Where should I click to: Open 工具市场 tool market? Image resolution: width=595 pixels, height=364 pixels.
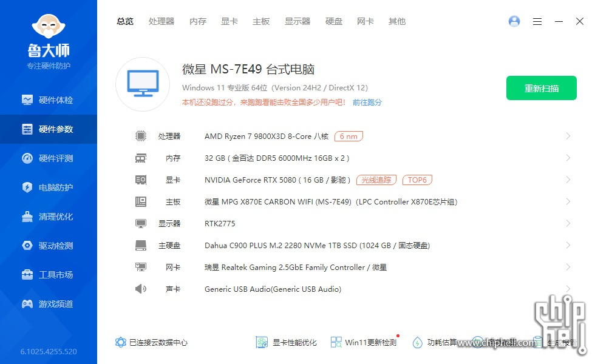click(48, 275)
